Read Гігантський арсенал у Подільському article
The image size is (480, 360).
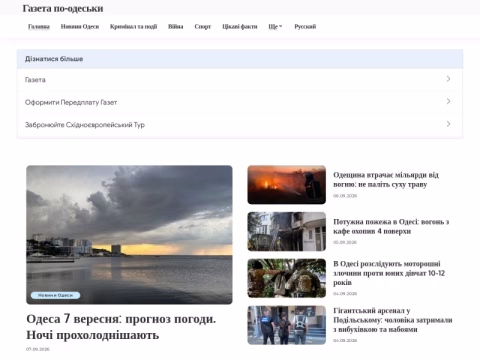[393, 320]
